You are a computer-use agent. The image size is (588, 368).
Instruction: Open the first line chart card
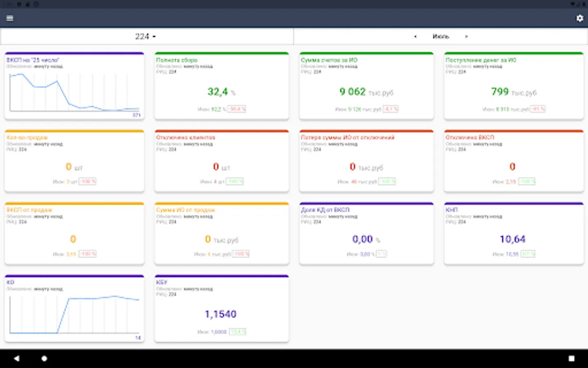(x=74, y=86)
